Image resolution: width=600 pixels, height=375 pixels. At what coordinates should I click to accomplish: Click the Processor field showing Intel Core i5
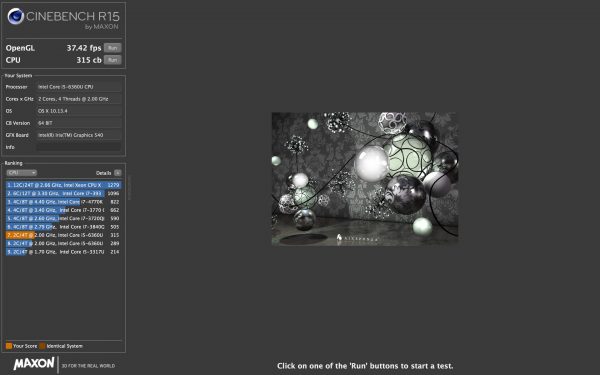click(79, 87)
